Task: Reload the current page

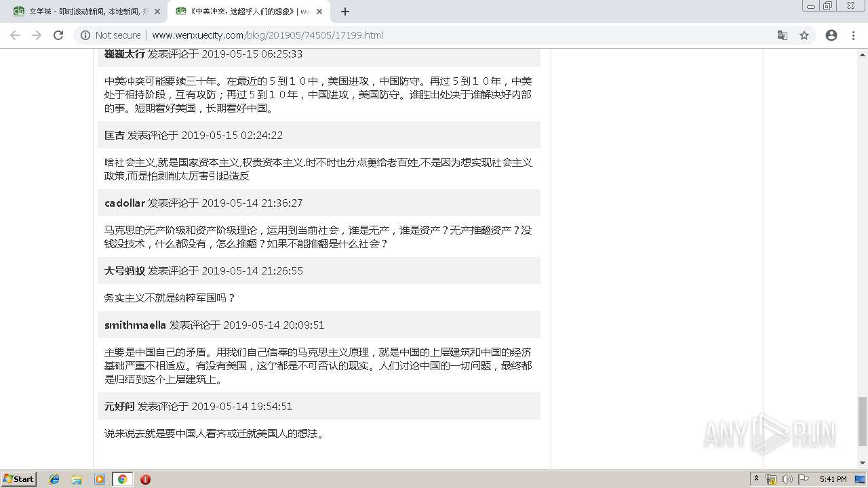Action: [58, 35]
